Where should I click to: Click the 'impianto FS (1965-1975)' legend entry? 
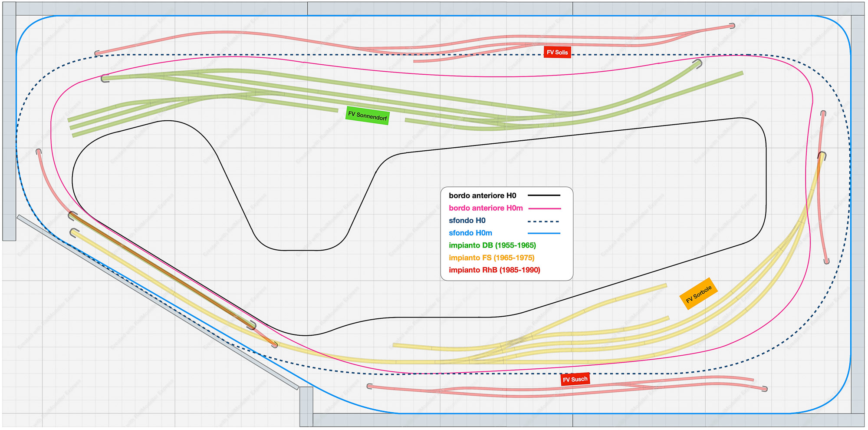(x=491, y=258)
